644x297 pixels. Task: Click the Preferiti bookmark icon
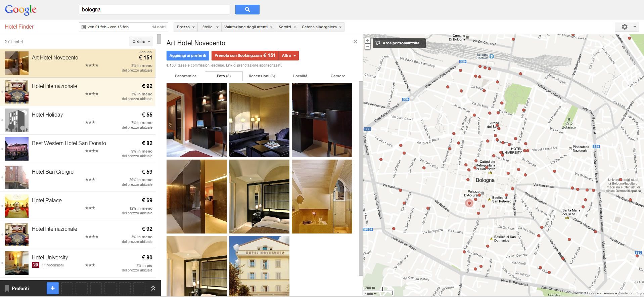(x=7, y=288)
